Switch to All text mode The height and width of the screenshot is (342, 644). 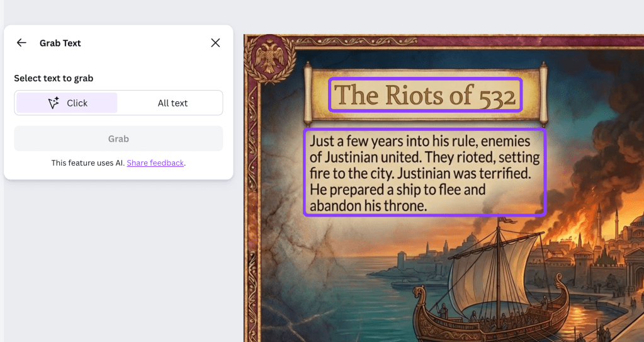(172, 103)
